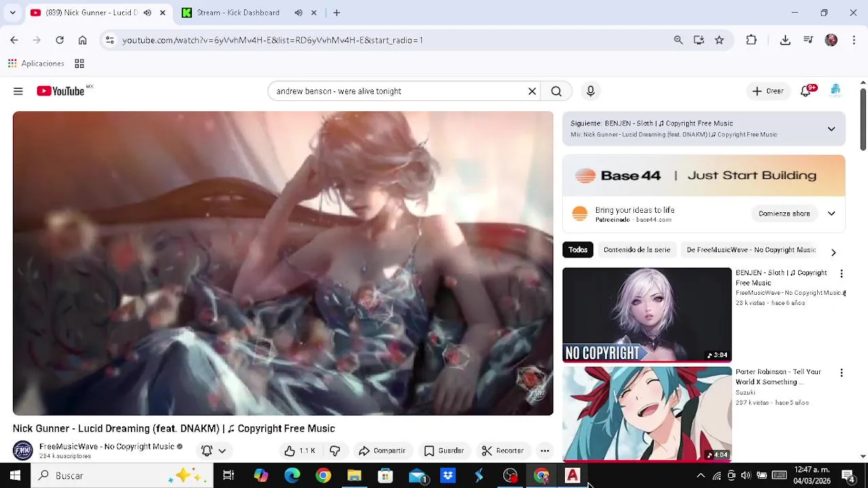
Task: Install app icon in address bar
Action: [698, 40]
